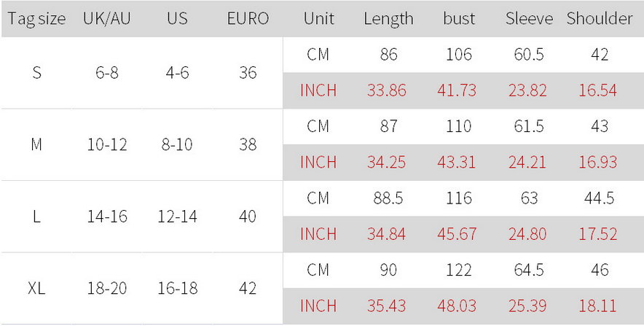
Task: Click the bust column header
Action: point(459,19)
